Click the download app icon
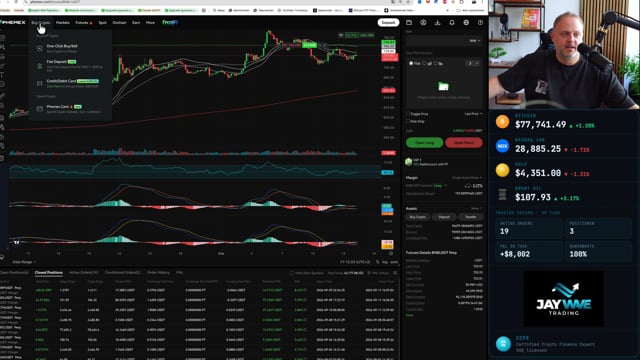The width and height of the screenshot is (640, 360). pos(438,22)
